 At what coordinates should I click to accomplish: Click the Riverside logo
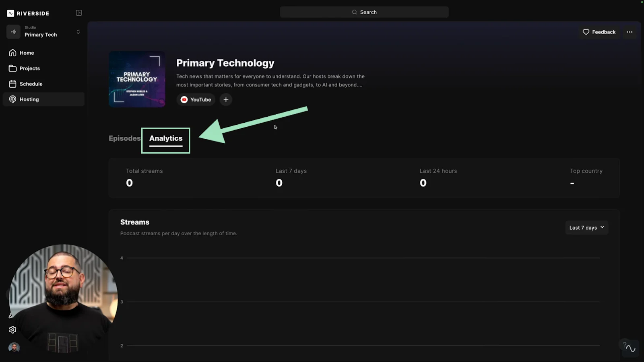pos(28,13)
